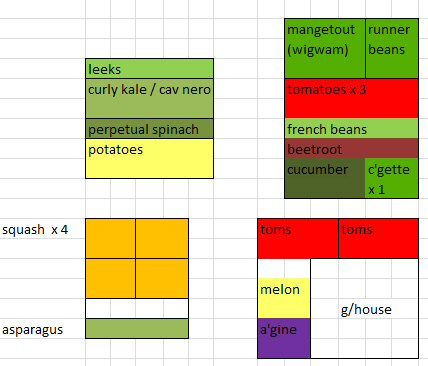Select the red tomatoes x 3 cell
428x366 pixels.
coord(352,98)
